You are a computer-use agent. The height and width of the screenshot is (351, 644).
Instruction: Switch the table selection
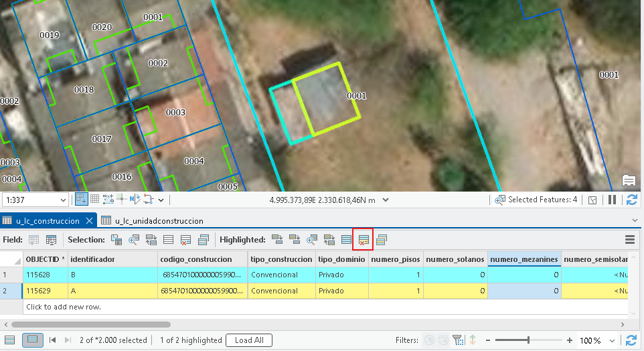pyautogui.click(x=151, y=240)
